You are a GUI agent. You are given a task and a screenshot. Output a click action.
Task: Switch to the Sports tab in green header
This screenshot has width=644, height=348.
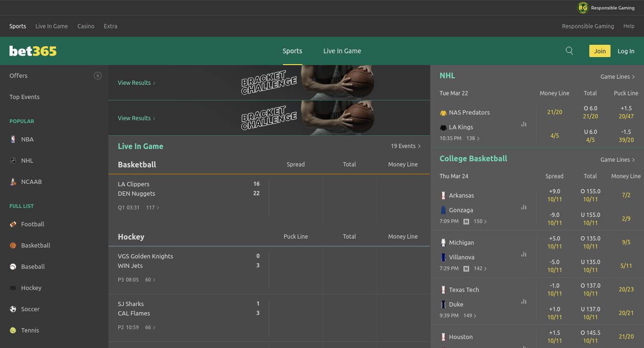coord(292,51)
